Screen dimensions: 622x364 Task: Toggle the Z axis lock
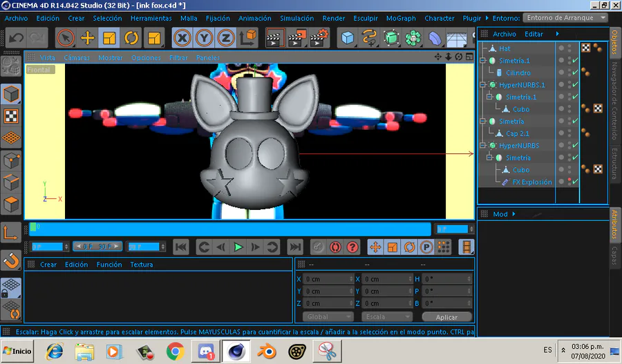(x=226, y=38)
